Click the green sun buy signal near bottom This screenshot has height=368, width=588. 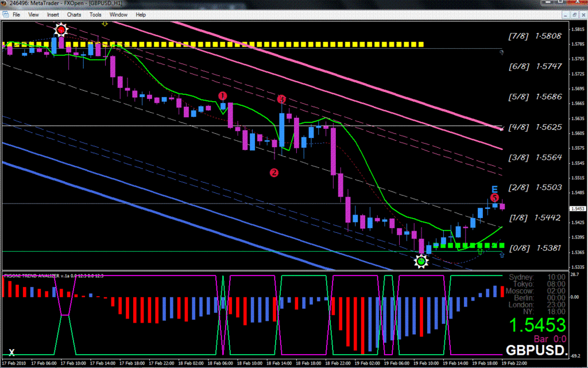pos(422,260)
